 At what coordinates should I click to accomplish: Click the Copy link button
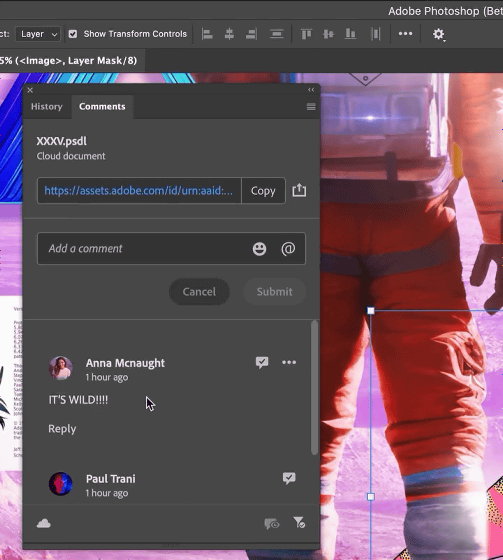pos(263,190)
